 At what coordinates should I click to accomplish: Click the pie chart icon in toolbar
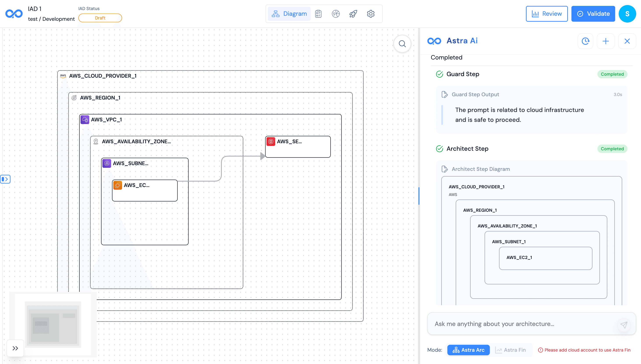coord(336,14)
